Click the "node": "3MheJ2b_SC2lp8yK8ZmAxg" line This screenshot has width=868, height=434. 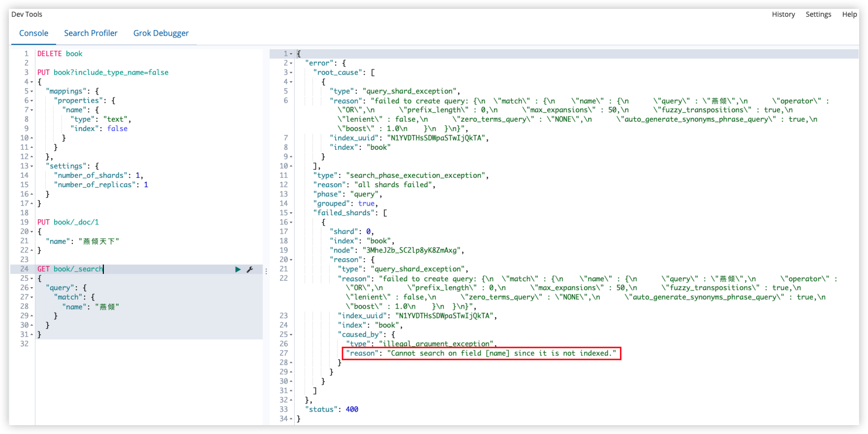pos(397,250)
